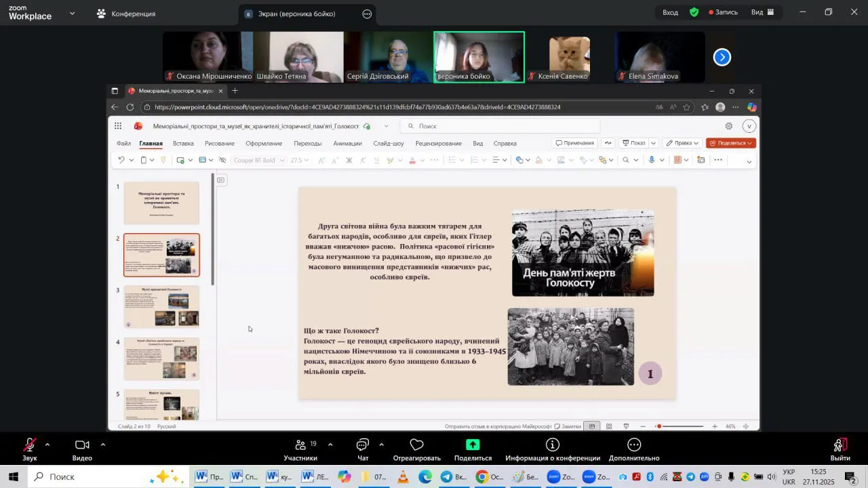Click the Dictate microphone icon in ribbon
This screenshot has width=868, height=488.
(x=651, y=161)
